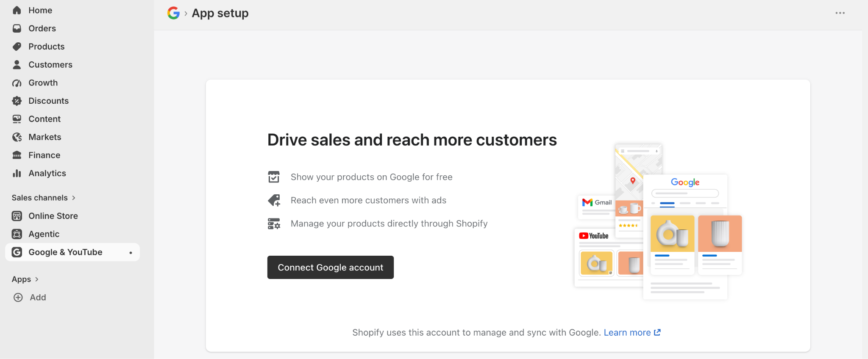This screenshot has height=359, width=868.
Task: Click the Google & YouTube G icon
Action: tap(17, 252)
